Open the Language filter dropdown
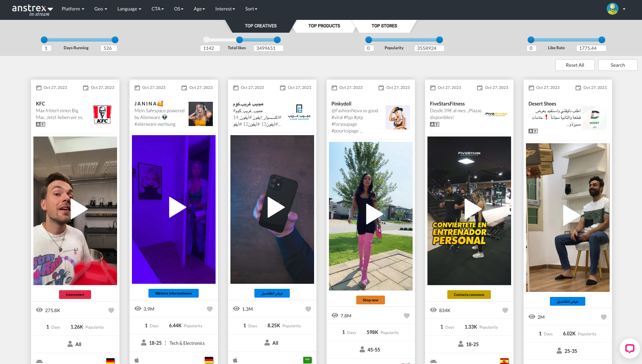The image size is (642, 364). click(129, 9)
